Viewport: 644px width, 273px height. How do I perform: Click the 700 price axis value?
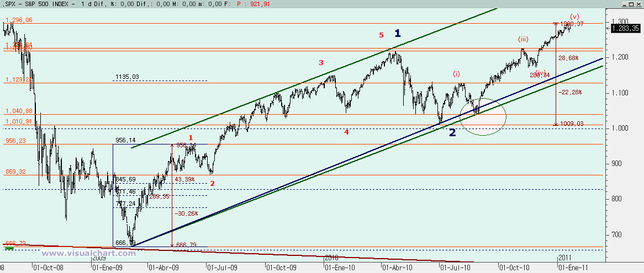click(617, 234)
